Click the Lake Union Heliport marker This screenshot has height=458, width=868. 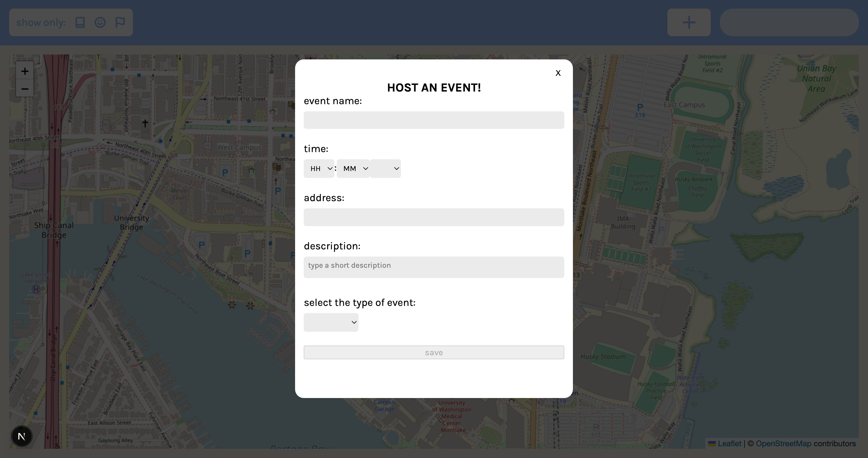pyautogui.click(x=36, y=289)
